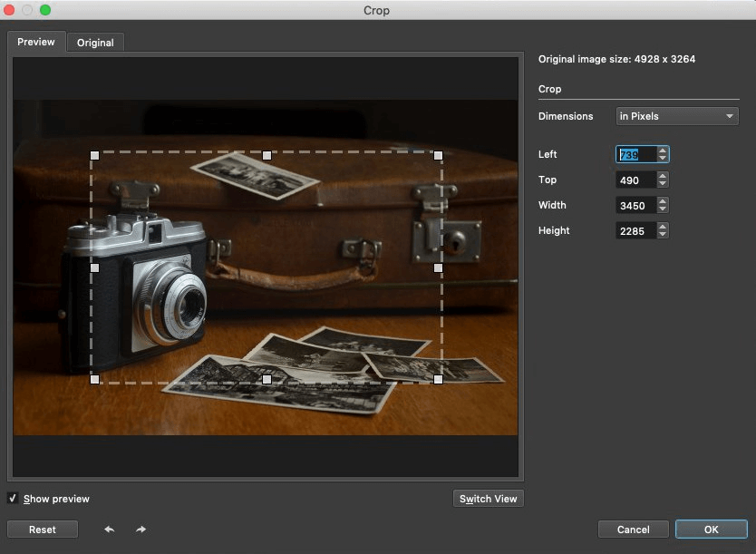
Task: Click the Cancel button
Action: pos(633,530)
